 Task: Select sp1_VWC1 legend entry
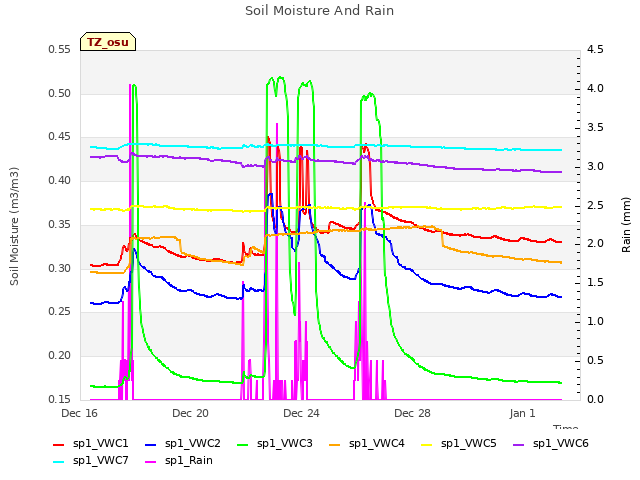(91, 444)
